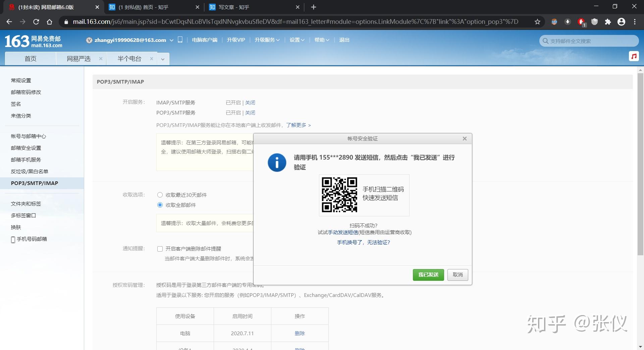This screenshot has width=644, height=350.
Task: Enable 开启客户端删除邮件提醒 checkbox
Action: tap(160, 249)
